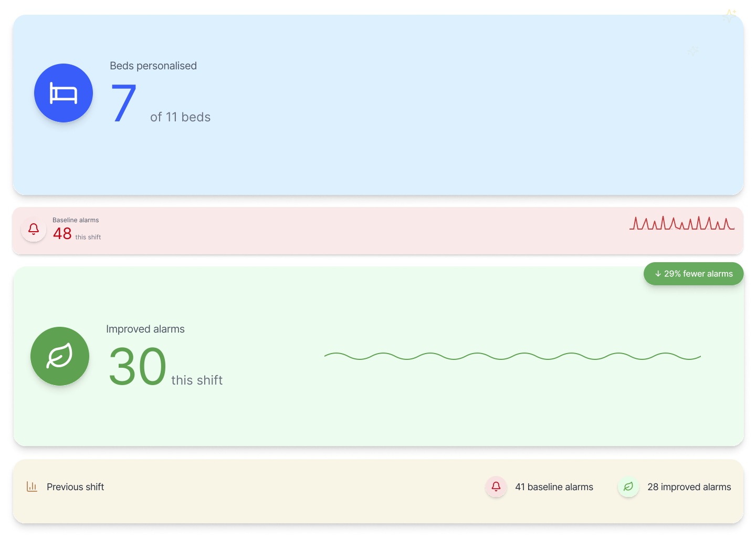
Task: Click the bar chart icon beside Previous shift
Action: pos(32,487)
